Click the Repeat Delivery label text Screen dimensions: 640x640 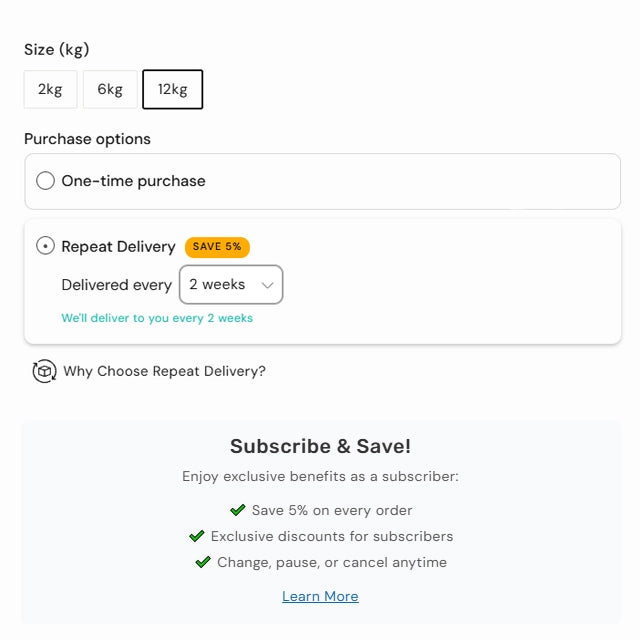(x=118, y=246)
